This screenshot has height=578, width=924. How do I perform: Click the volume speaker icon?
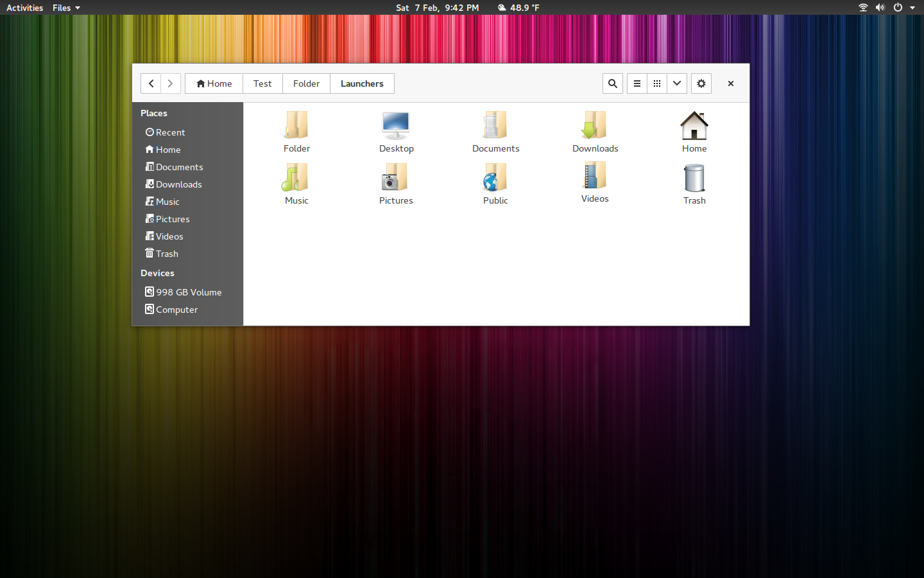click(x=880, y=8)
